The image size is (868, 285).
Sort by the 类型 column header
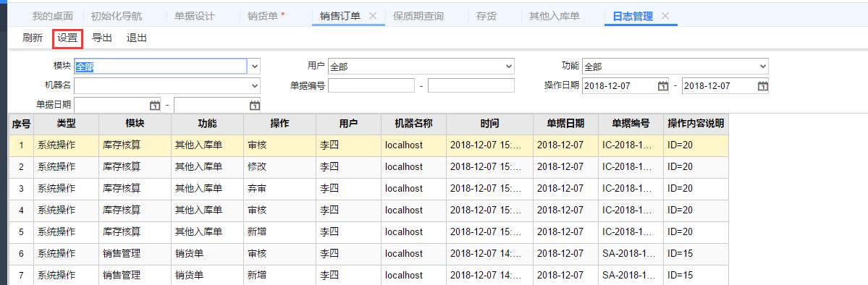point(66,124)
